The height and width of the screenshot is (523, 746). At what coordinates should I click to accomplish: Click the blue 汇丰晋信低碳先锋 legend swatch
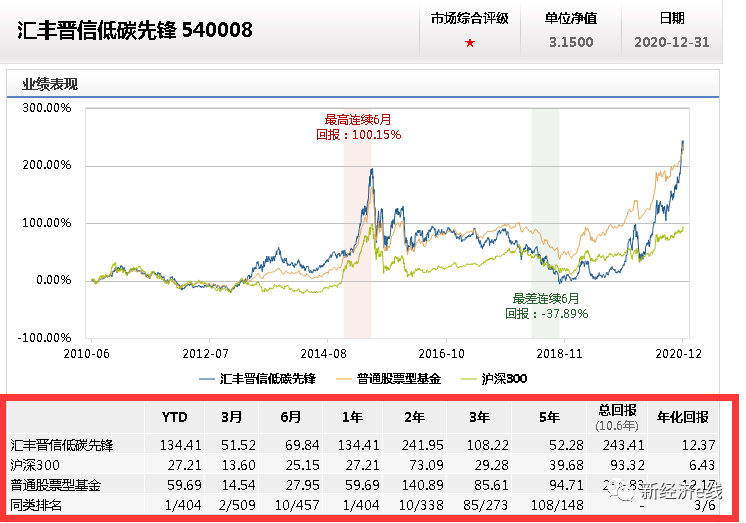pyautogui.click(x=206, y=379)
